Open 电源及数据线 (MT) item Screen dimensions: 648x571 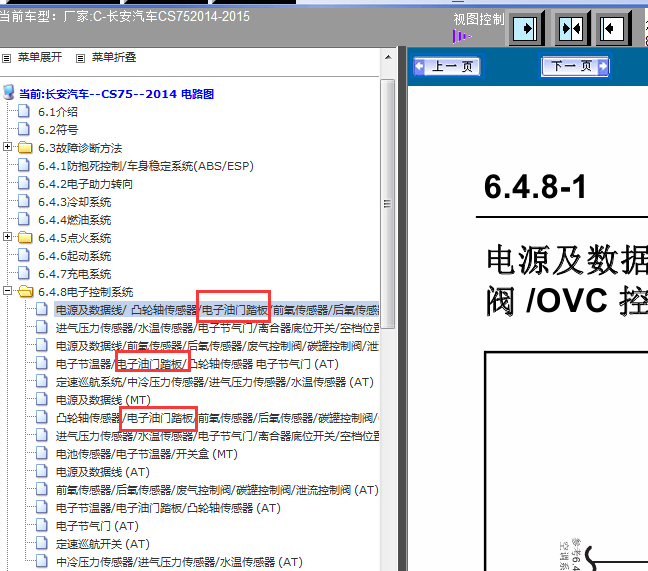click(103, 400)
